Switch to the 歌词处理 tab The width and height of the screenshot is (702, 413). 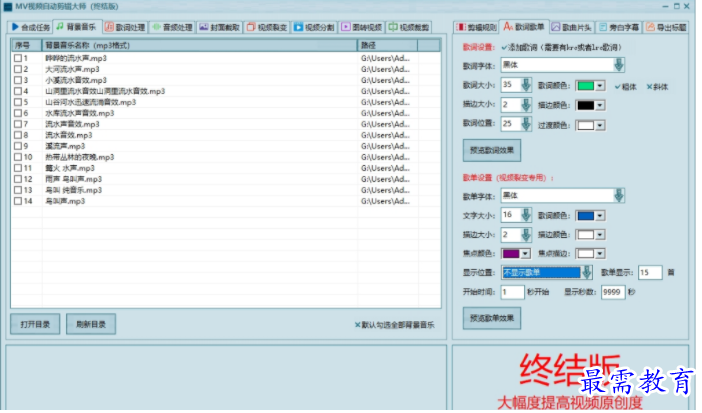pyautogui.click(x=125, y=27)
